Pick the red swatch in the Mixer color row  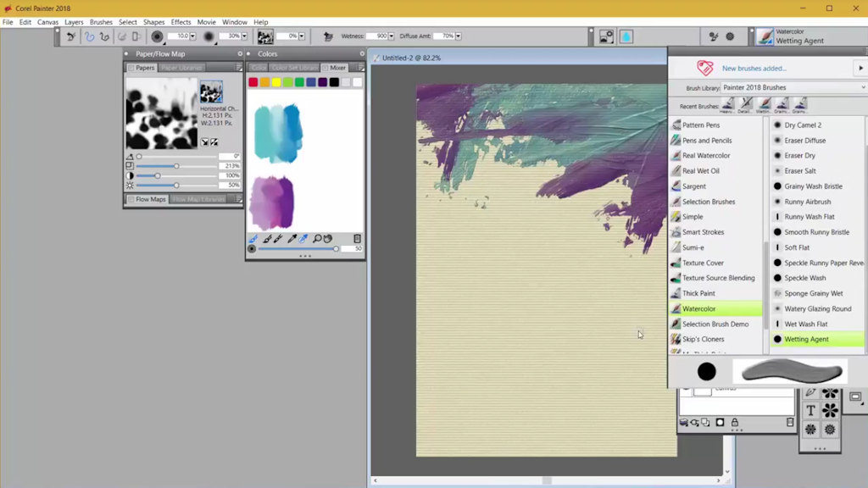pyautogui.click(x=253, y=82)
